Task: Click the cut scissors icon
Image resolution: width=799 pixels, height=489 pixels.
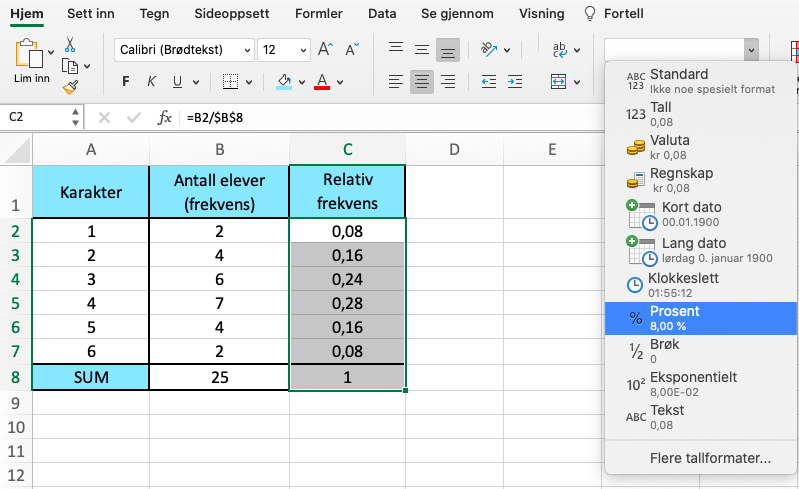Action: [x=70, y=45]
